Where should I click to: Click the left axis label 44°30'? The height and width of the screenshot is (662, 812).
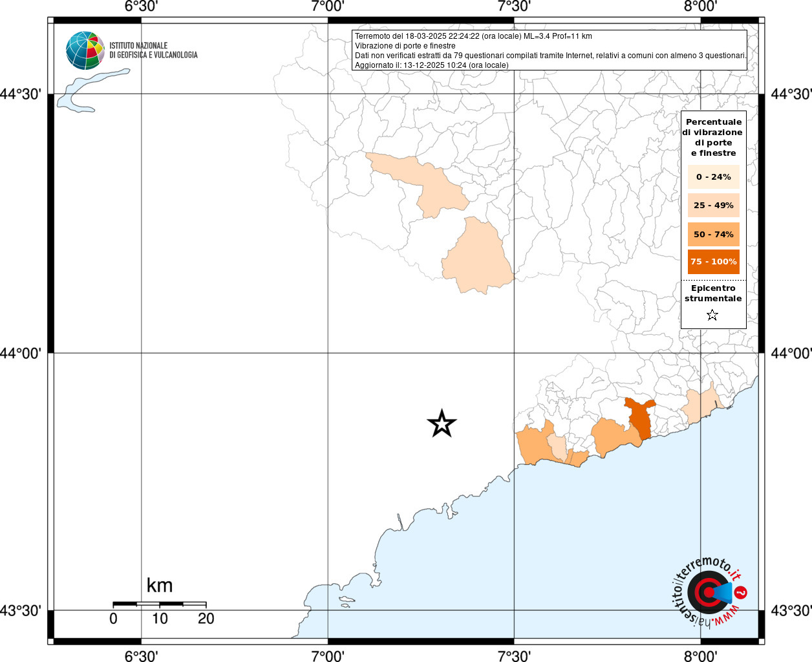[21, 94]
